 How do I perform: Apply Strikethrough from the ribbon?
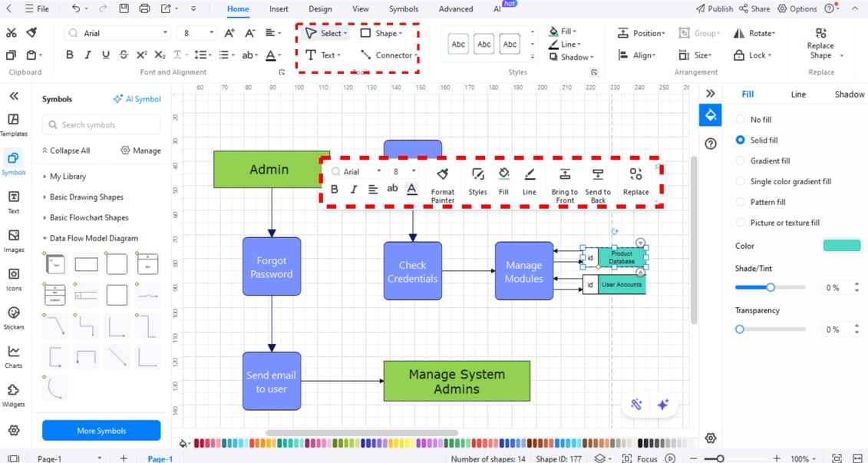click(x=124, y=55)
